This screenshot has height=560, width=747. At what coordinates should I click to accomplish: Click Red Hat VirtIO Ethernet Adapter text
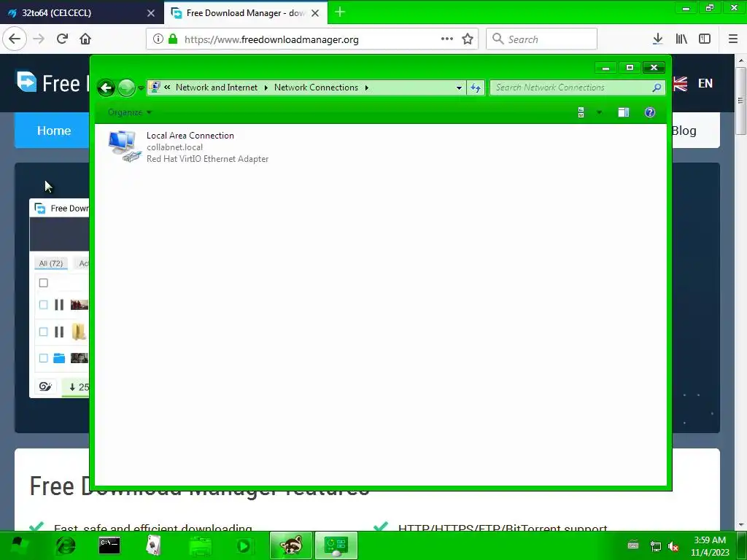207,159
